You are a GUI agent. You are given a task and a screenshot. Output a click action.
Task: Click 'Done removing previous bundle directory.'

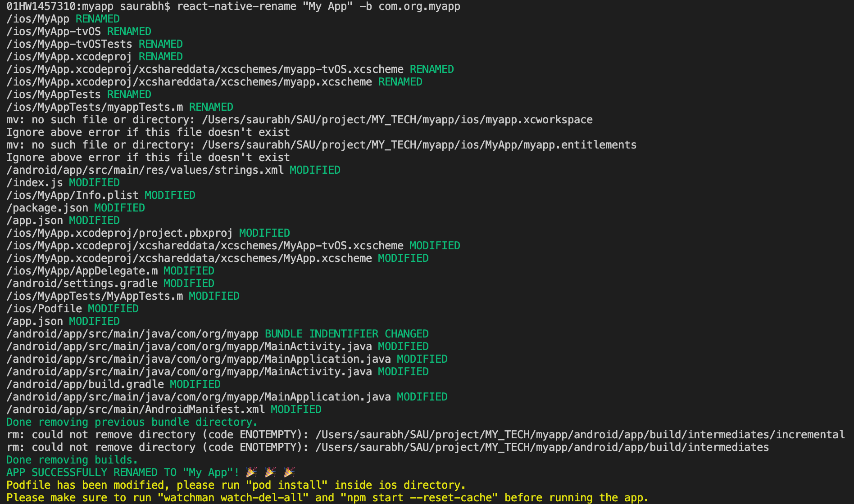tap(132, 423)
